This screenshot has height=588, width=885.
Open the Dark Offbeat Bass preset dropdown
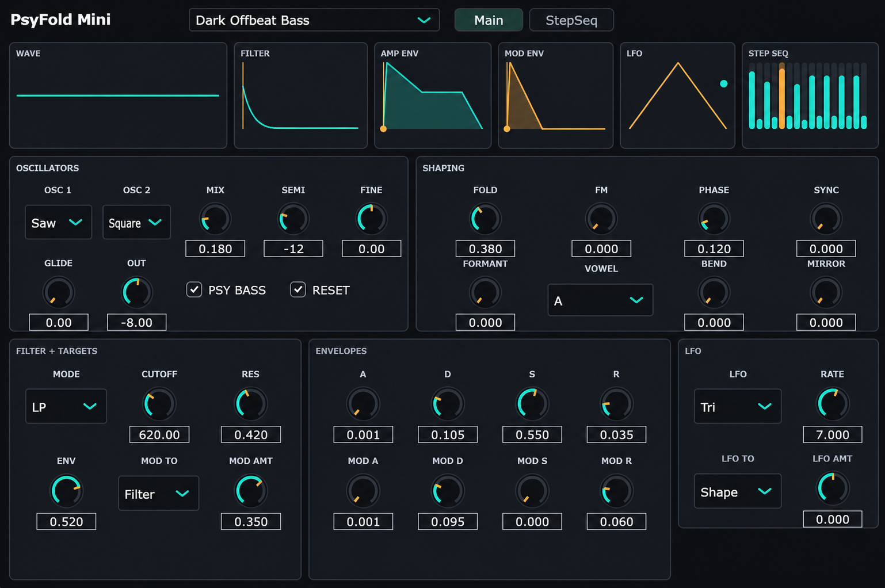click(314, 20)
